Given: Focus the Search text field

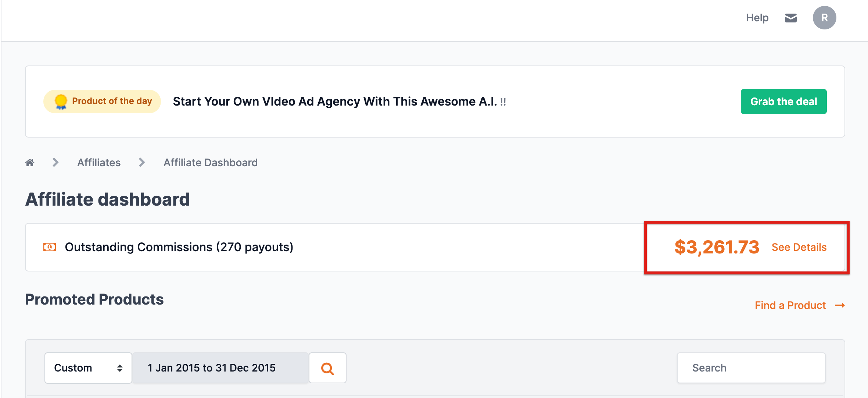Looking at the screenshot, I should 751,368.
